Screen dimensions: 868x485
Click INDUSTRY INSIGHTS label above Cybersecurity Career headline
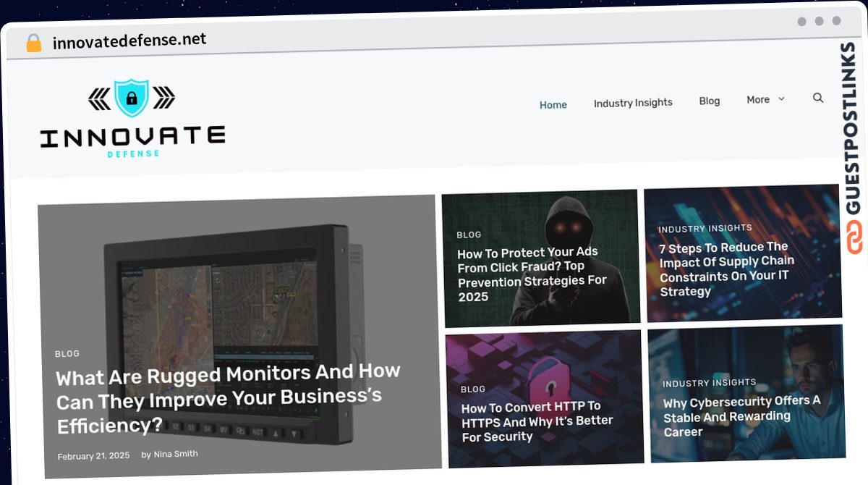point(710,383)
